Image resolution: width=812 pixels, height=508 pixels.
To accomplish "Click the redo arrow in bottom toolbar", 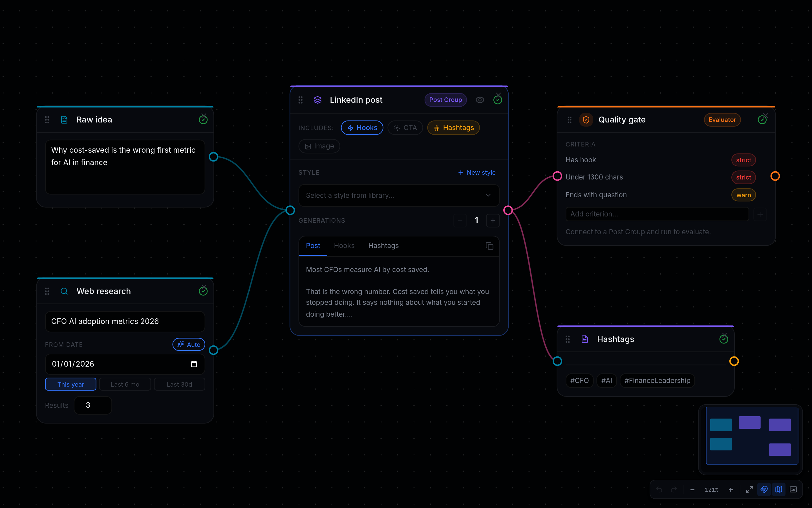I will pyautogui.click(x=673, y=490).
